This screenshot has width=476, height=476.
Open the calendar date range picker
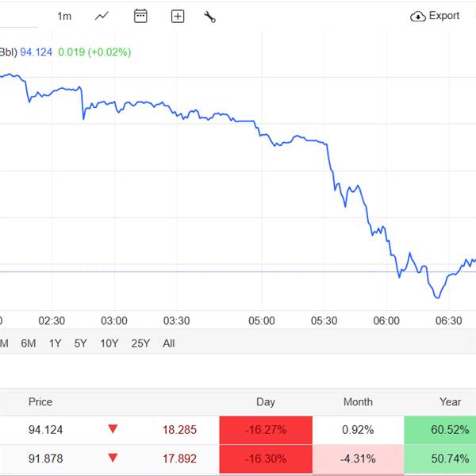click(140, 16)
